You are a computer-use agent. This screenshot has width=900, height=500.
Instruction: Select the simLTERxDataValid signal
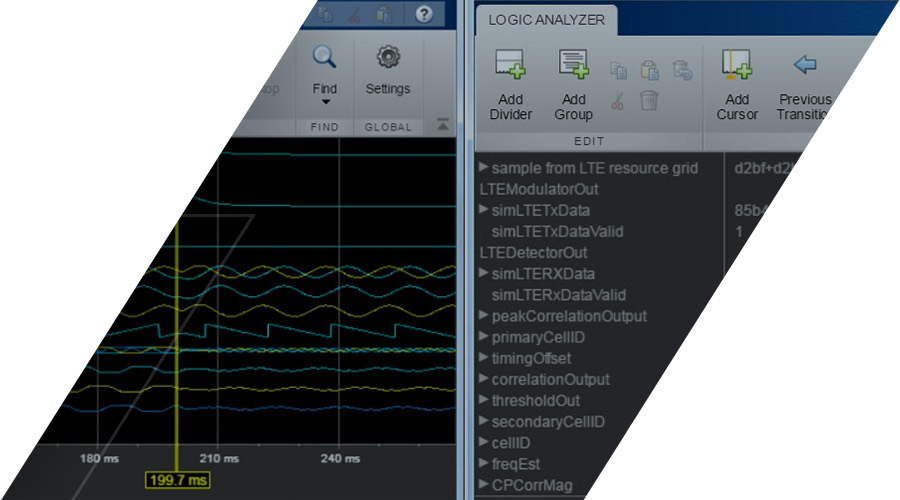(558, 294)
